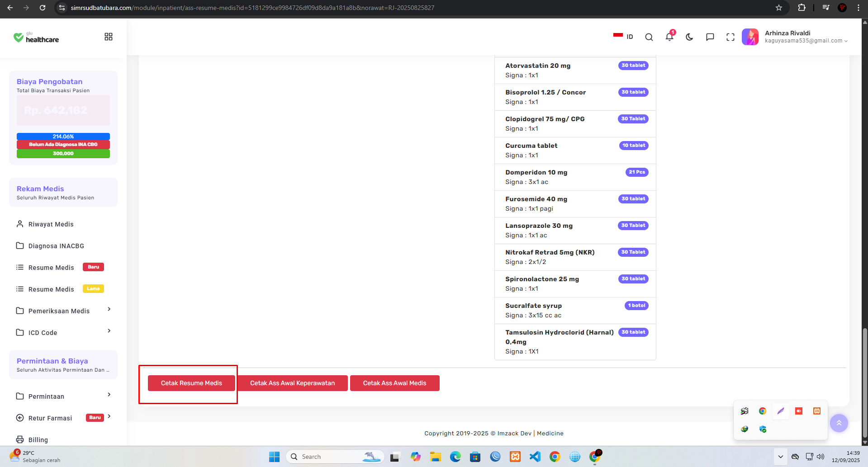Image resolution: width=868 pixels, height=467 pixels.
Task: Select Resume Medis with Lama badge
Action: [x=60, y=289]
